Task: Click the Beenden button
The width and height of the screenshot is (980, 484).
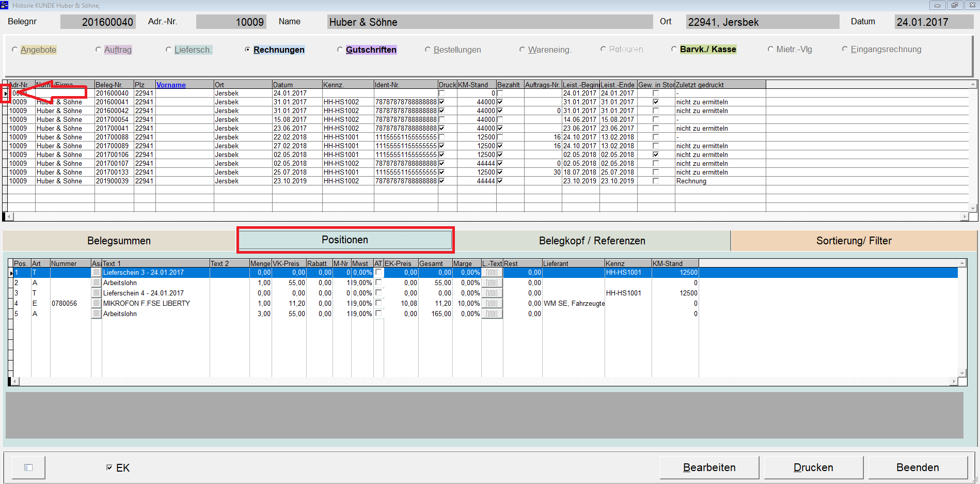Action: (918, 467)
